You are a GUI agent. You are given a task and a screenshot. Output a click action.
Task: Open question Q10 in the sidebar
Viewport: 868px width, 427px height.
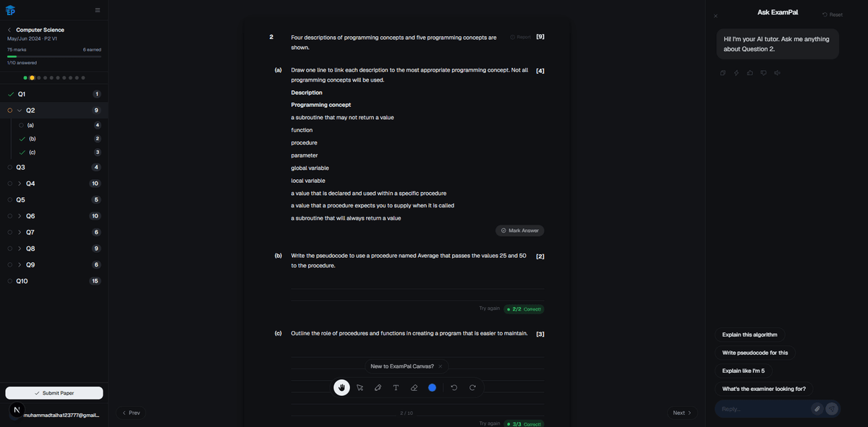[x=22, y=281]
